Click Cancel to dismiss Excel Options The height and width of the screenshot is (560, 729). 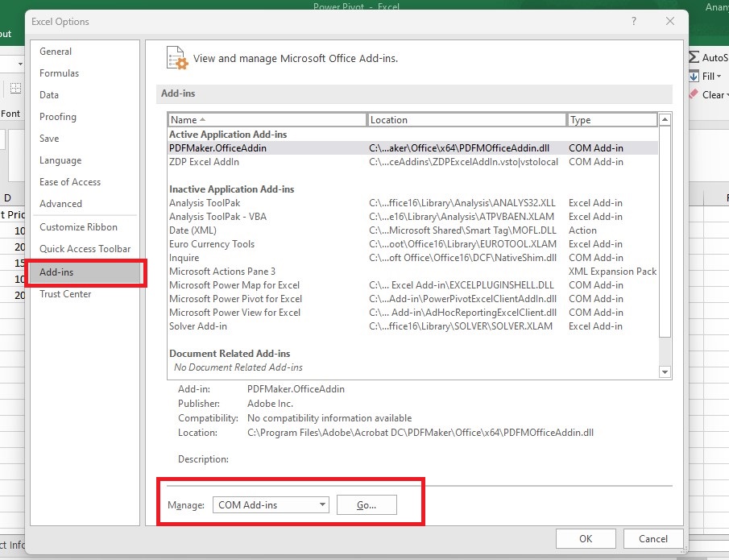653,538
